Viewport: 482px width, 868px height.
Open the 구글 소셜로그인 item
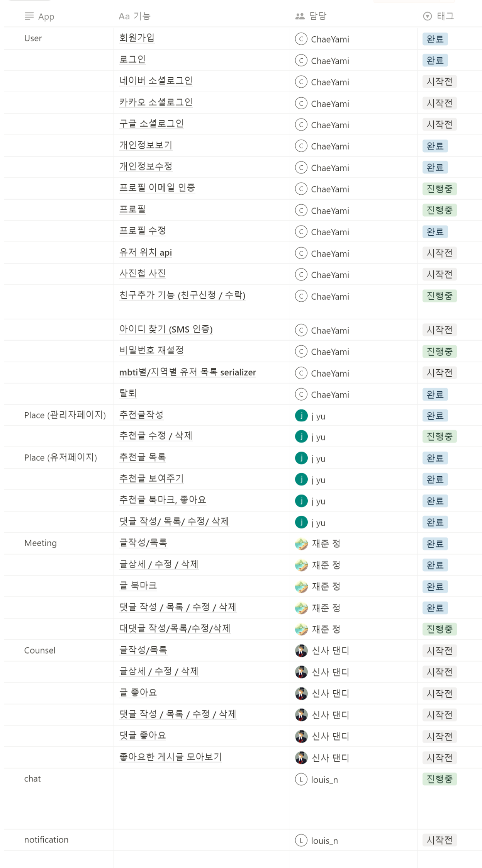pos(151,124)
